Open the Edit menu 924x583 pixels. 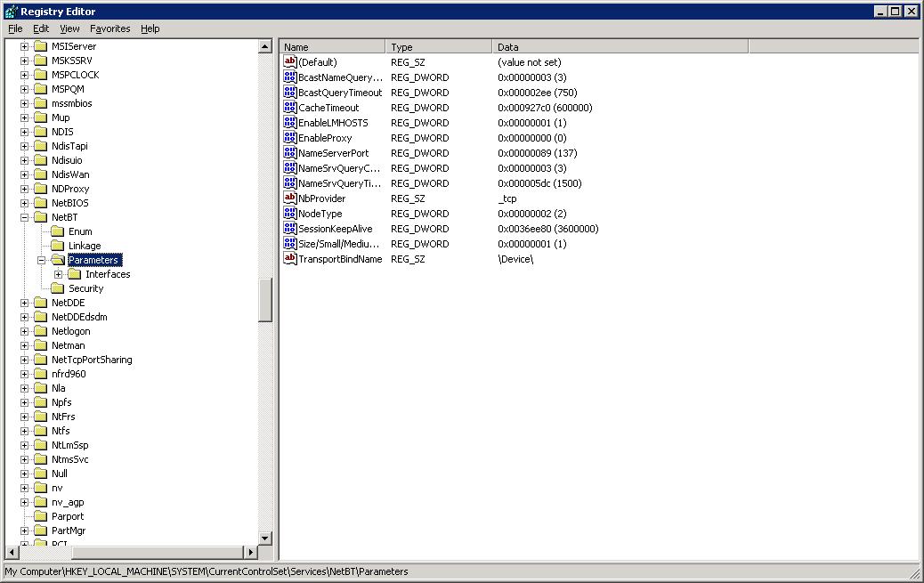[40, 28]
